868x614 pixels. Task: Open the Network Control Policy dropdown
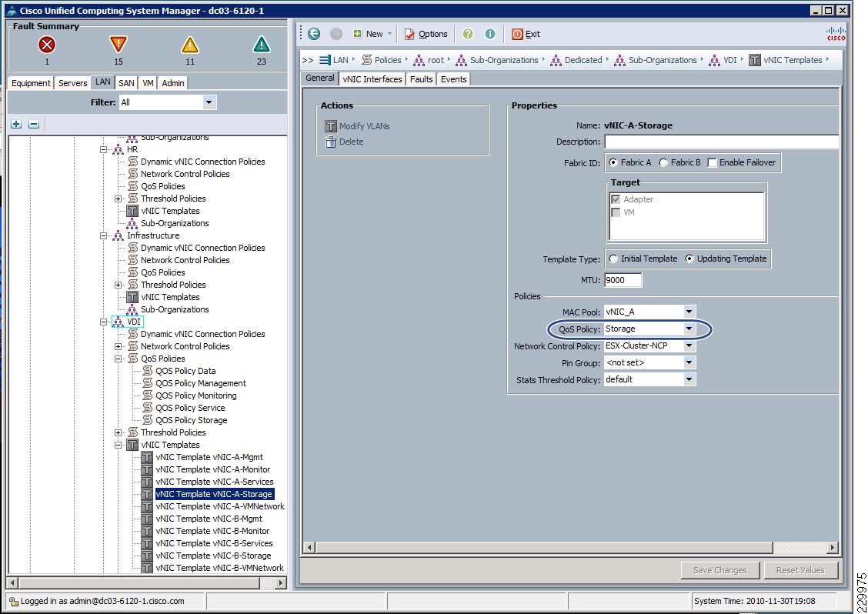pyautogui.click(x=689, y=346)
